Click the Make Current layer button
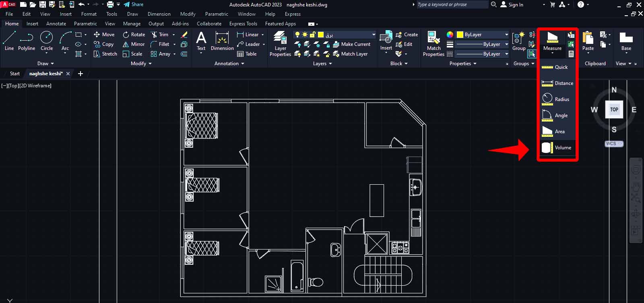Screen dimensions: 644x303 (x=351, y=44)
